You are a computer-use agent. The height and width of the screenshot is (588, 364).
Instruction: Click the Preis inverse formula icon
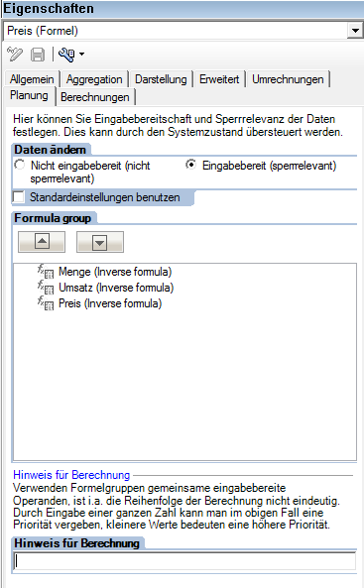click(x=46, y=303)
